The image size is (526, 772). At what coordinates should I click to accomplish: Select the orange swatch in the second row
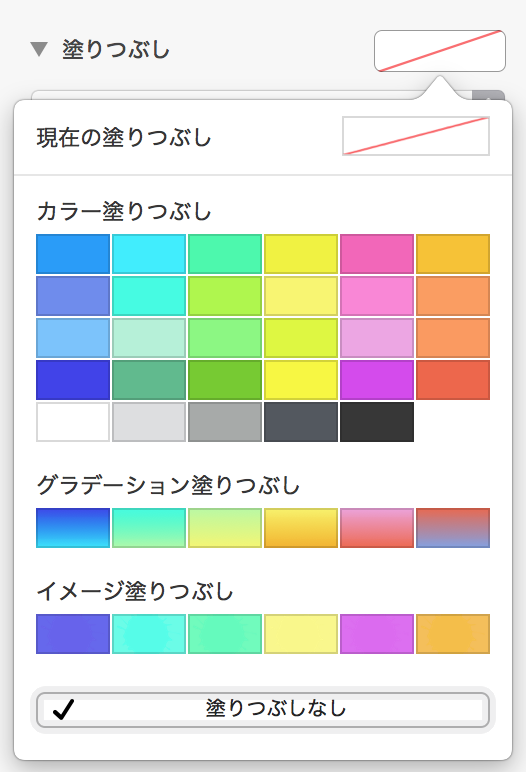[453, 296]
